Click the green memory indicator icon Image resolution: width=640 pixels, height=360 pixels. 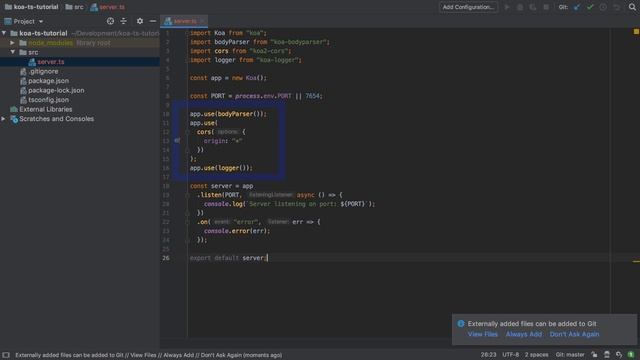point(631,355)
